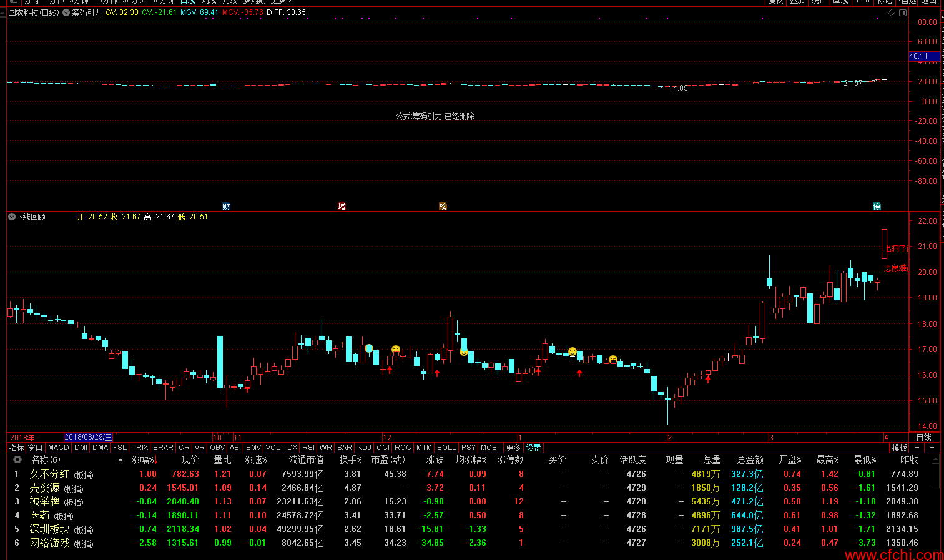Sort by 换手% column header

[x=350, y=459]
